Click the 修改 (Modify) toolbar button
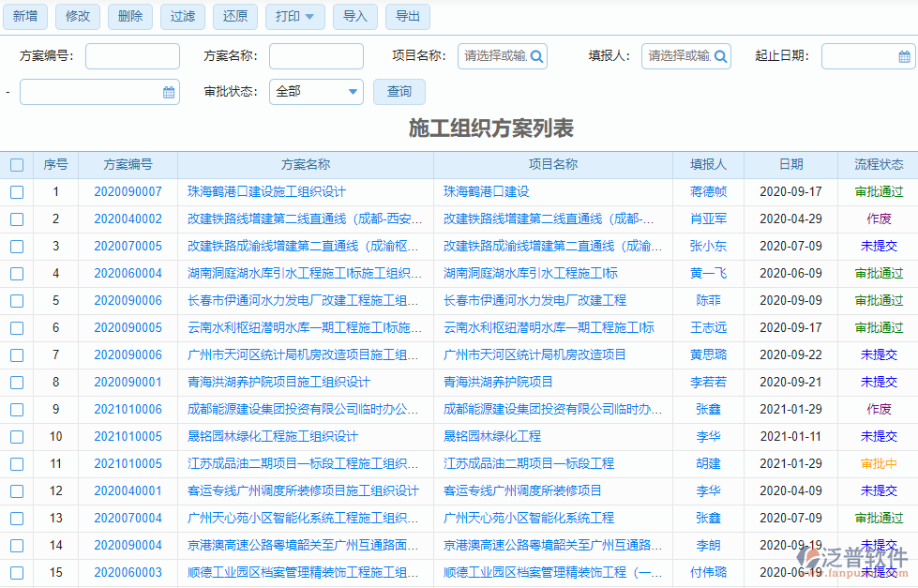918x588 pixels. click(78, 17)
